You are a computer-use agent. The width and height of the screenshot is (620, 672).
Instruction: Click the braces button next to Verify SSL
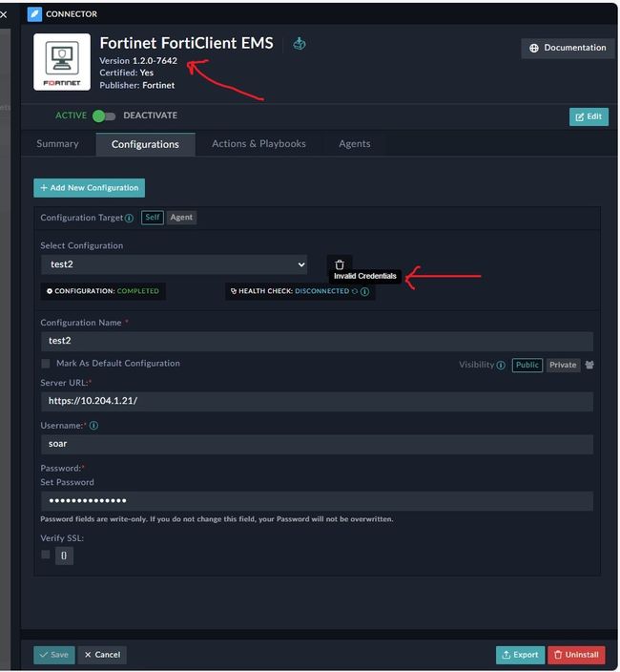click(64, 556)
